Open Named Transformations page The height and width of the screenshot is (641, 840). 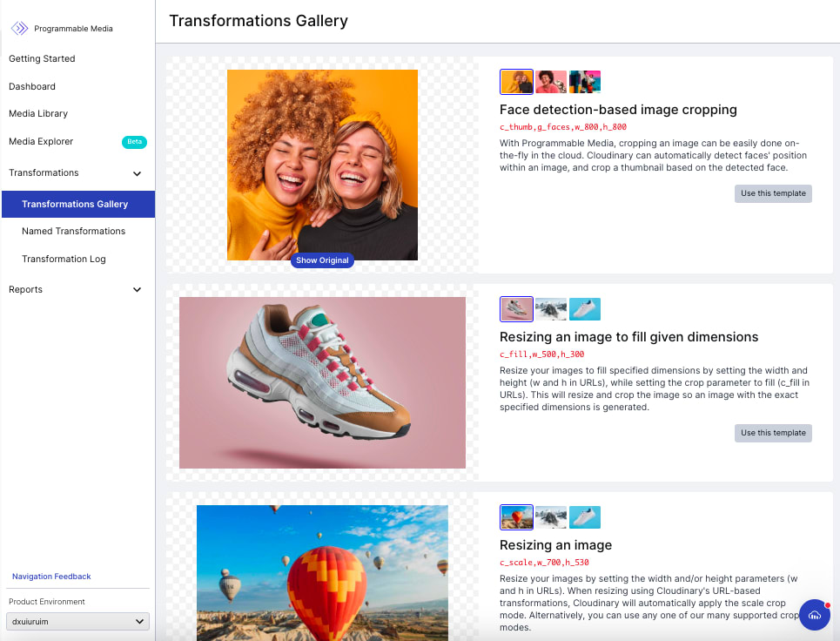[x=73, y=231]
